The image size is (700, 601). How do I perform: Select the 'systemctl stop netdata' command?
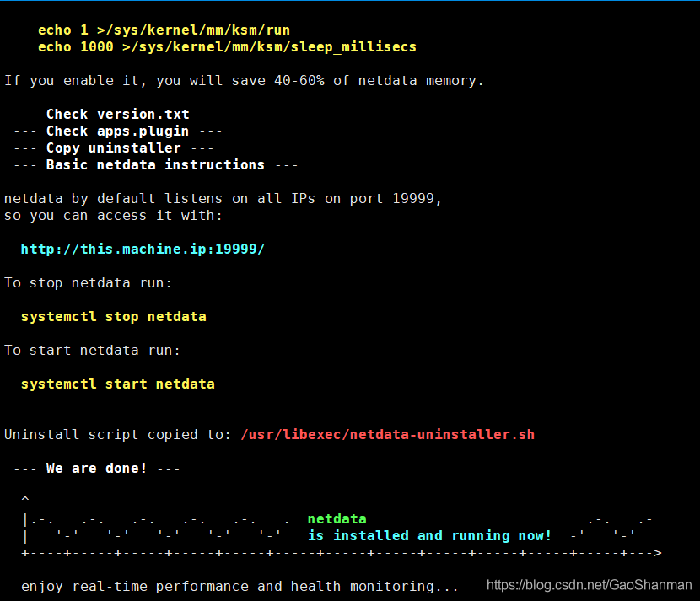[113, 317]
